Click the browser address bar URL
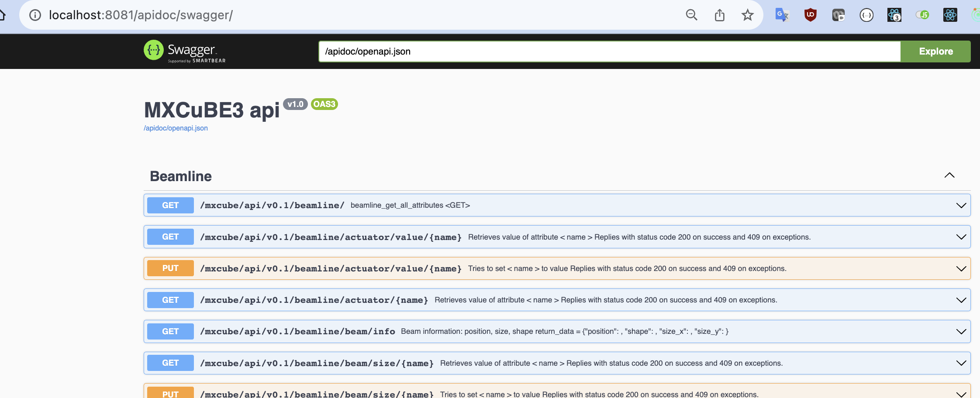Viewport: 980px width, 398px height. pos(141,15)
